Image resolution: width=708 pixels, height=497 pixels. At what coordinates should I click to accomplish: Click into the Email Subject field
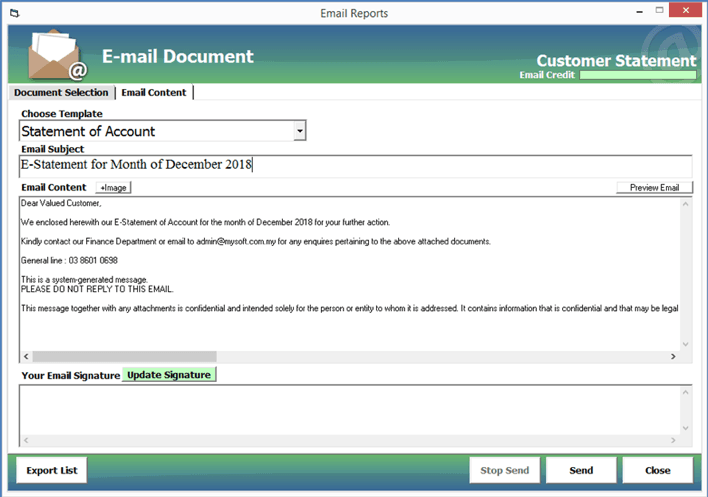click(x=355, y=165)
